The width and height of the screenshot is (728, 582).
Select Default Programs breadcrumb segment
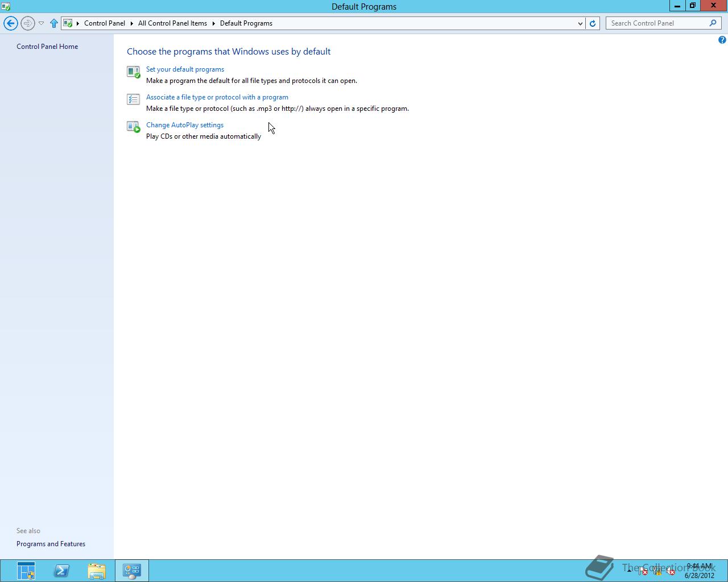(x=246, y=23)
